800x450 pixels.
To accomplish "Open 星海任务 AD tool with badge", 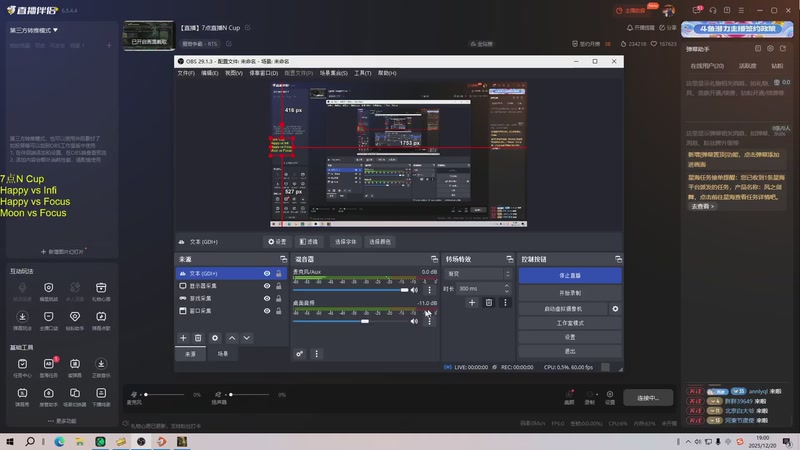I will [x=48, y=368].
